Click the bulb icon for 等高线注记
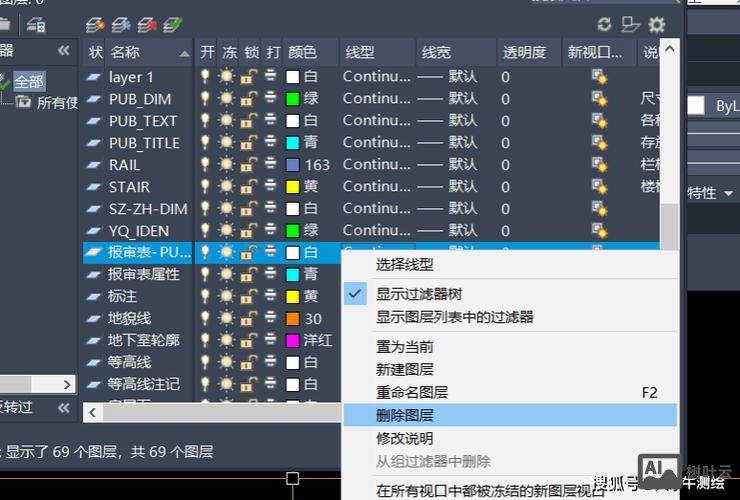This screenshot has width=740, height=500. pyautogui.click(x=205, y=384)
